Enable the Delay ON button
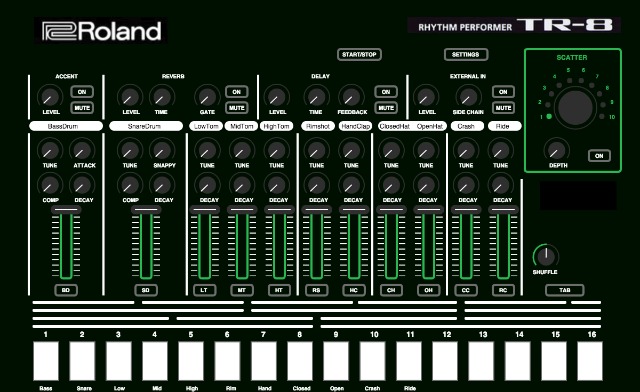The width and height of the screenshot is (640, 392). (x=386, y=92)
